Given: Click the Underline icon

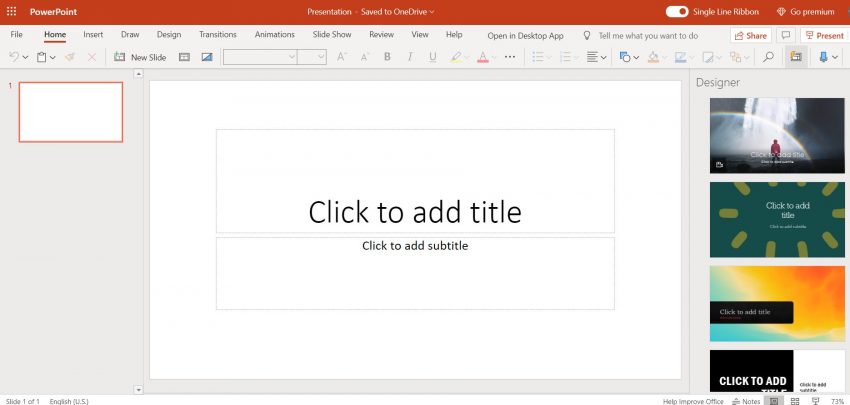Looking at the screenshot, I should click(433, 57).
